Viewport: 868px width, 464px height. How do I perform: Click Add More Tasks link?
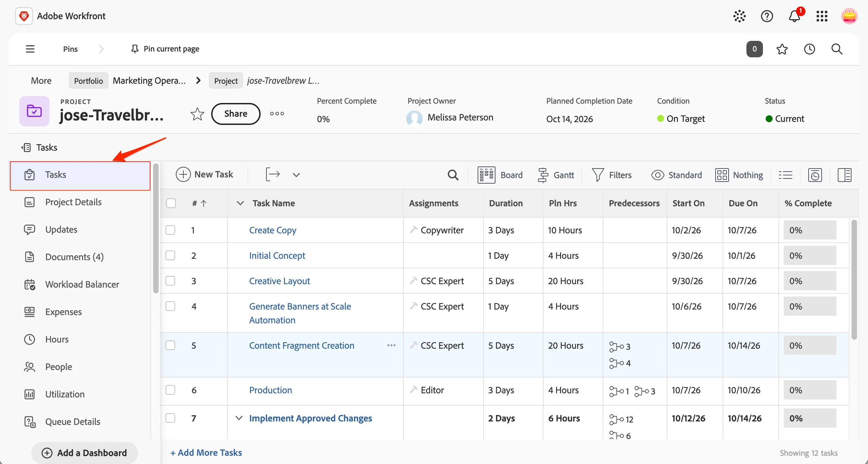click(x=206, y=453)
